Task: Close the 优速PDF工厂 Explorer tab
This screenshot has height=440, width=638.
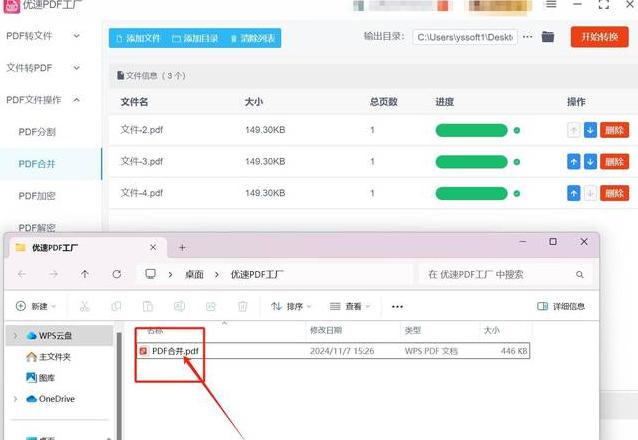Action: tap(153, 247)
